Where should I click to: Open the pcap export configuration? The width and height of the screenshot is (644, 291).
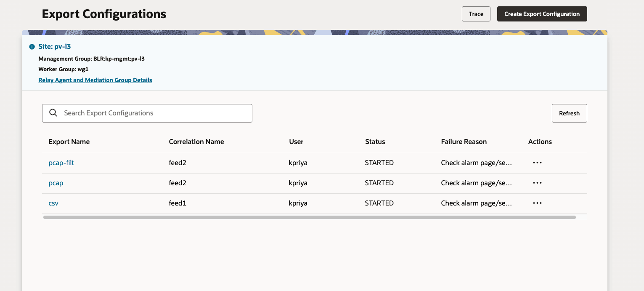pos(56,183)
